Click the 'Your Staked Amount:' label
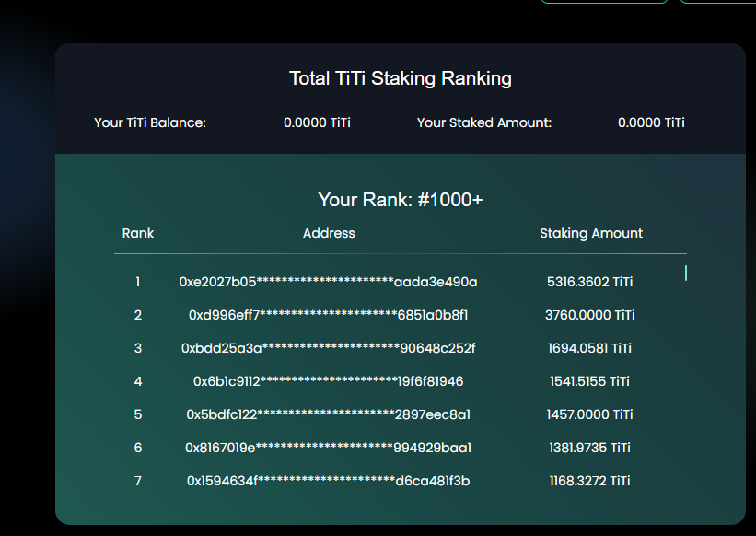Image resolution: width=756 pixels, height=536 pixels. pyautogui.click(x=484, y=122)
